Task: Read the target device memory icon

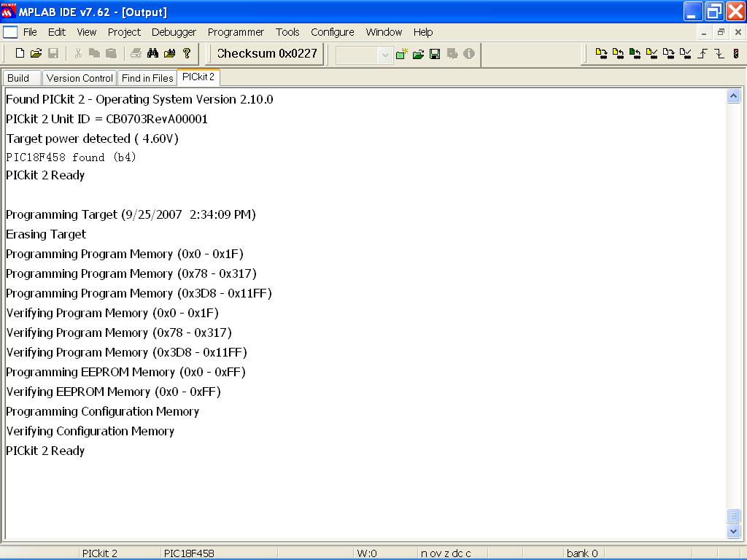Action: (x=618, y=54)
